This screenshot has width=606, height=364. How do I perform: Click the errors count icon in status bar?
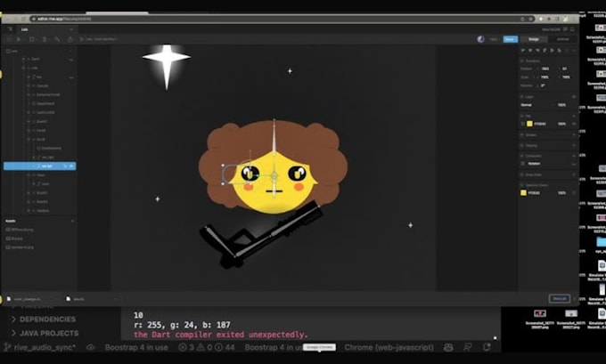(183, 347)
